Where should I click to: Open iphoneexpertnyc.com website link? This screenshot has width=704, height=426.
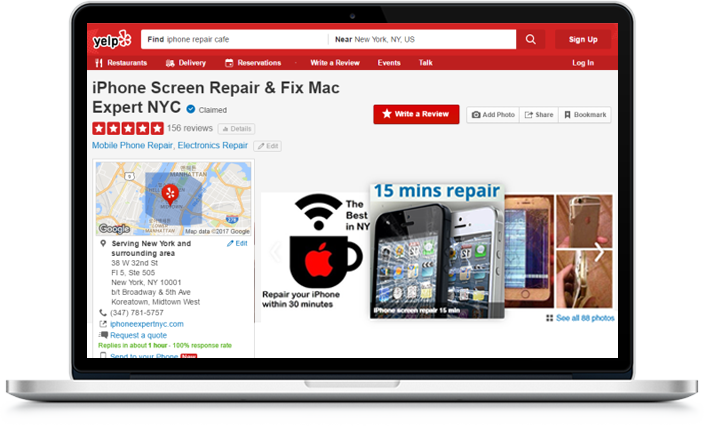click(x=147, y=324)
